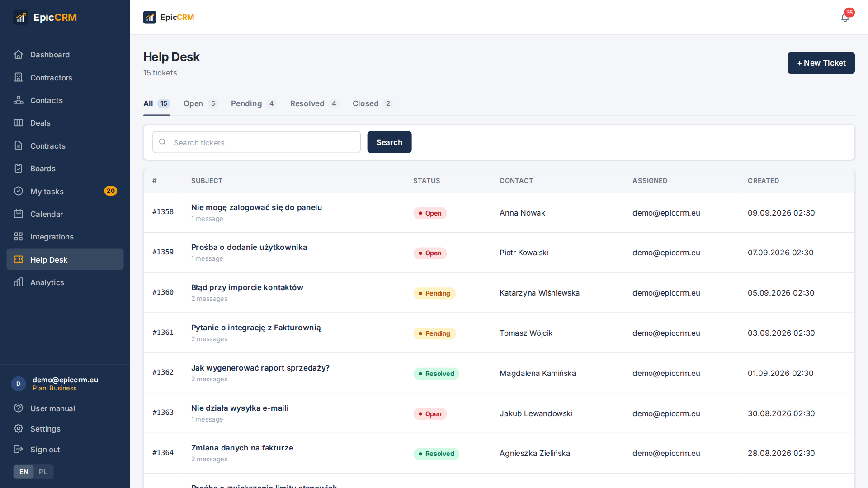Open ticket 'Prośba o dodanie użytkownika'
Screen dimensions: 868x488
tap(249, 247)
